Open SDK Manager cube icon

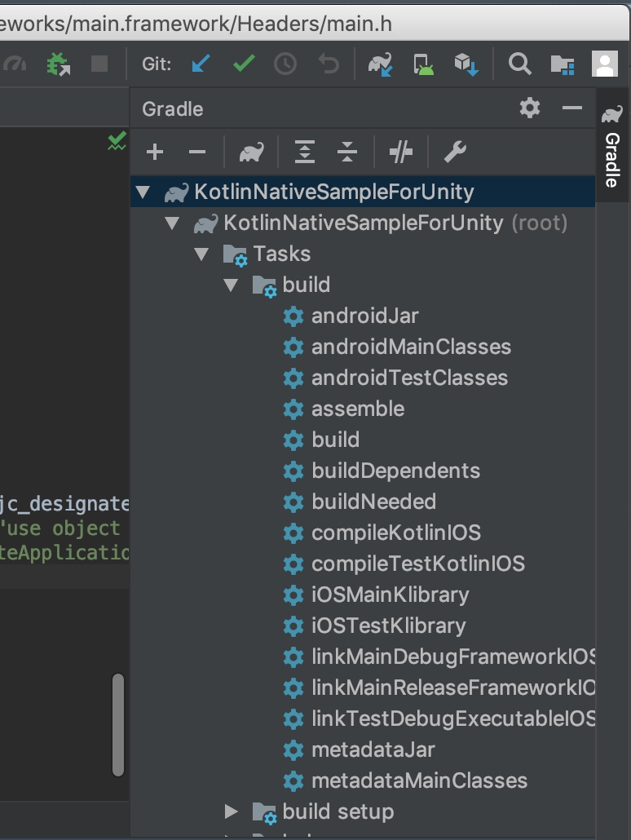466,64
